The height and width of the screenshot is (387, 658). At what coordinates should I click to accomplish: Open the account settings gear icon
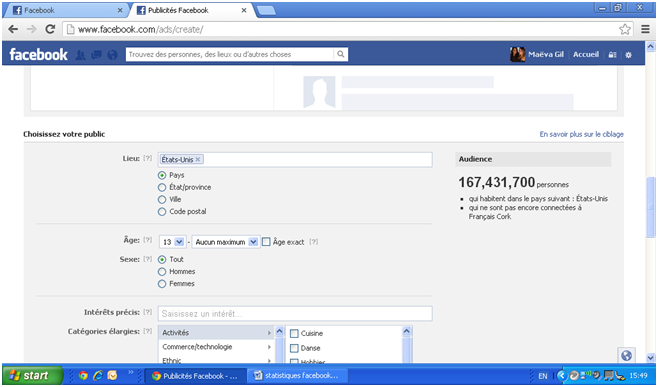point(628,55)
